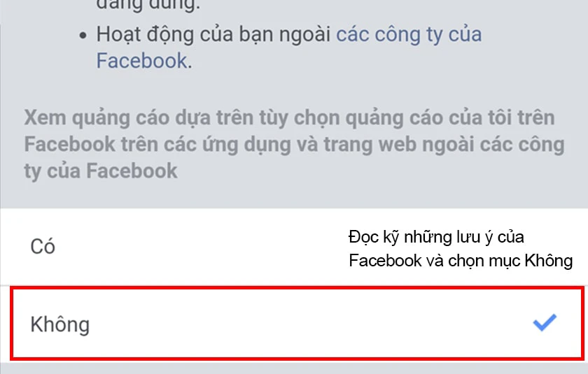Click the divider line between Có and Không
The width and height of the screenshot is (588, 374).
coord(294,285)
